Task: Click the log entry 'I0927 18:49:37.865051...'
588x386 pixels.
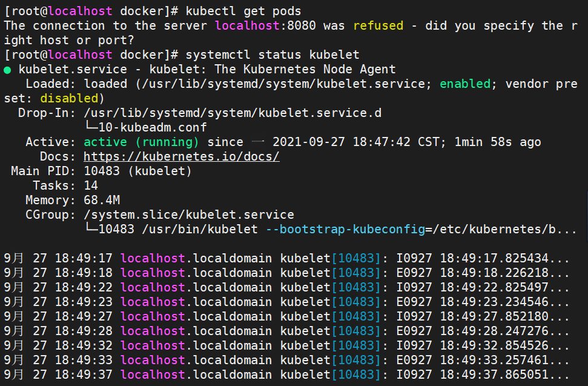Action: point(483,374)
